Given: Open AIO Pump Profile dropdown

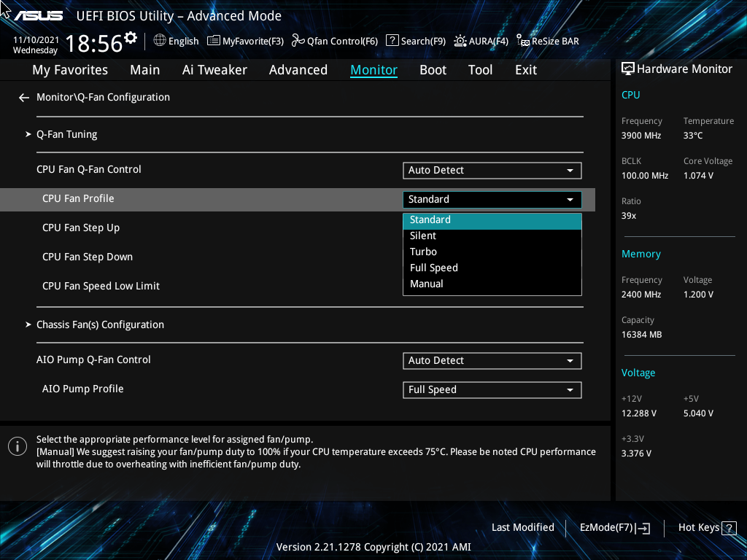Looking at the screenshot, I should click(x=492, y=390).
